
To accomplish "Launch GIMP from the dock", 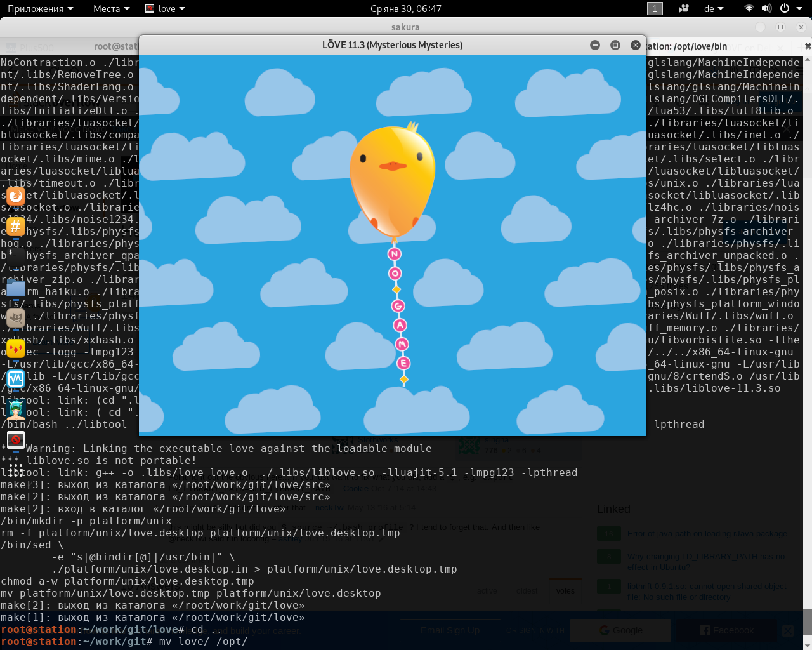I will tap(16, 318).
